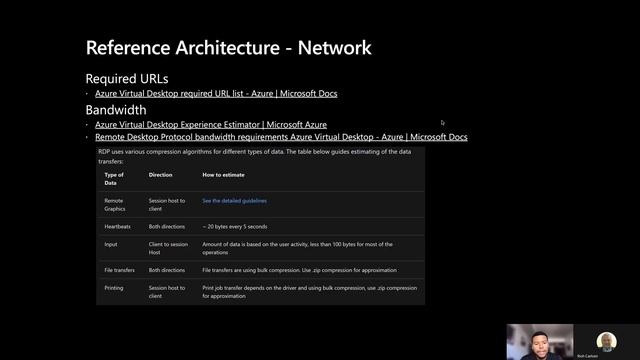Click the 'Direction' column header
This screenshot has height=360, width=640.
click(160, 175)
